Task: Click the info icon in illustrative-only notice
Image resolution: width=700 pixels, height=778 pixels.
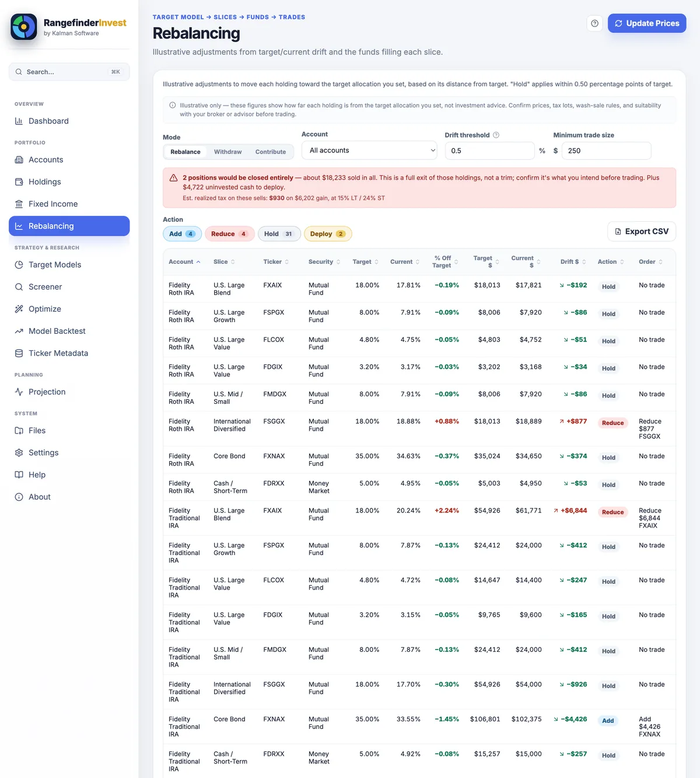Action: 173,106
